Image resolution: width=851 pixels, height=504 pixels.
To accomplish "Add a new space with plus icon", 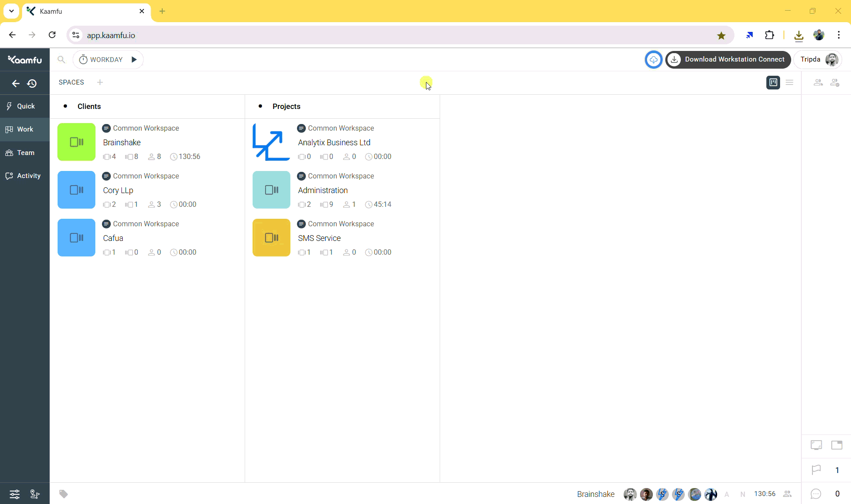I will [x=100, y=82].
